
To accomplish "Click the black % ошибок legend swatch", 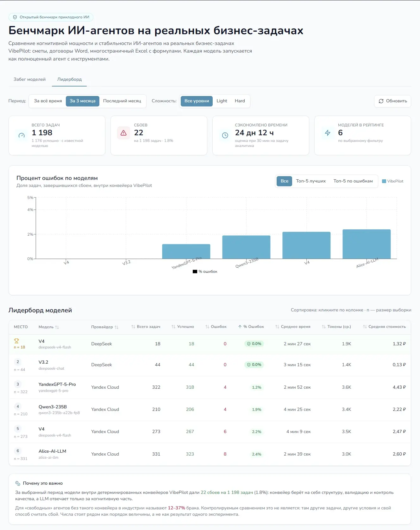I will tap(195, 271).
